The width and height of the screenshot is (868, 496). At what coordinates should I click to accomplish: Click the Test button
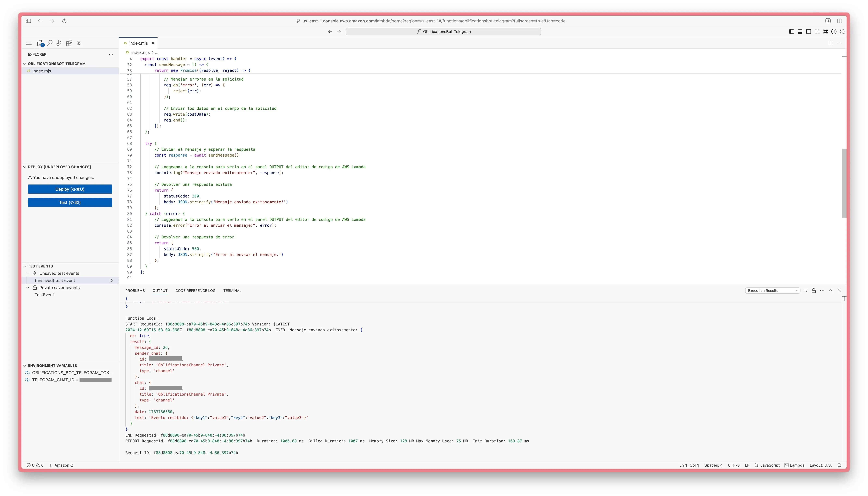click(x=70, y=202)
